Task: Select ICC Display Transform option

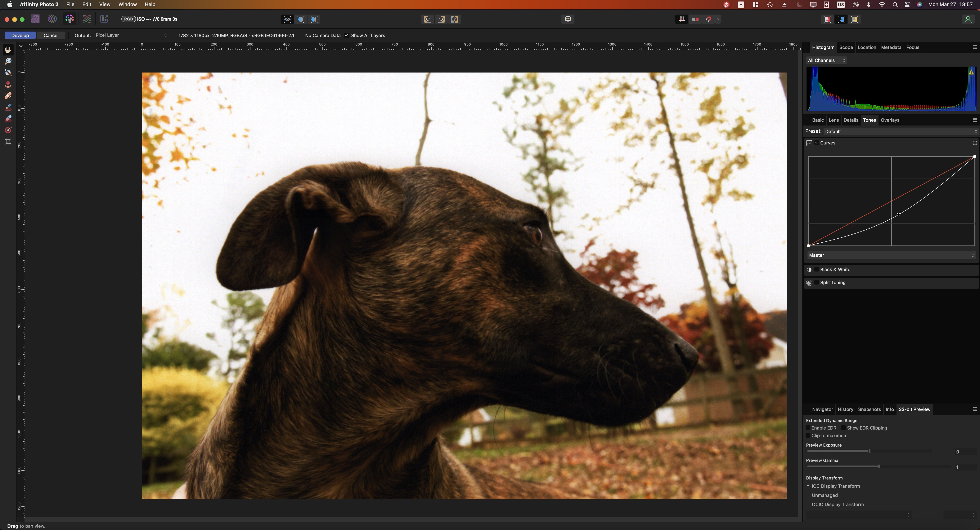Action: click(x=835, y=486)
